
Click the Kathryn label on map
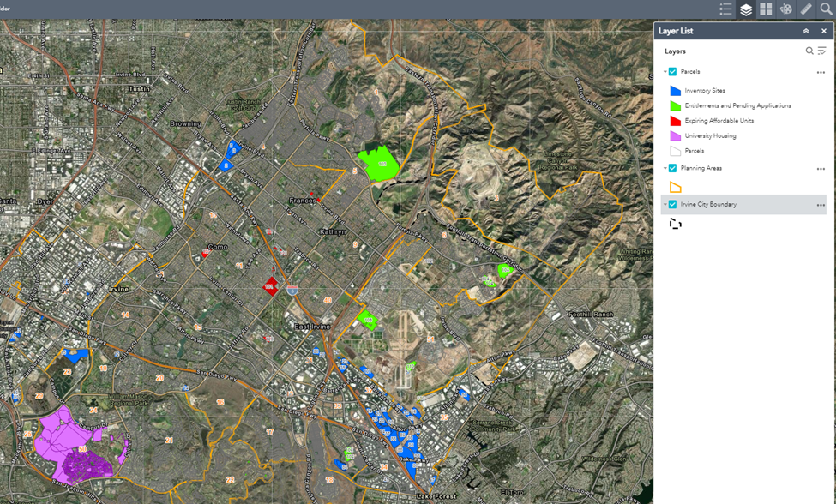(x=333, y=231)
